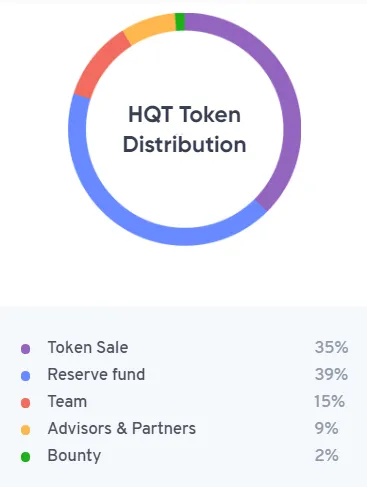Screen dimensions: 367x487
Task: Select the Bounty legend label
Action: coord(74,456)
